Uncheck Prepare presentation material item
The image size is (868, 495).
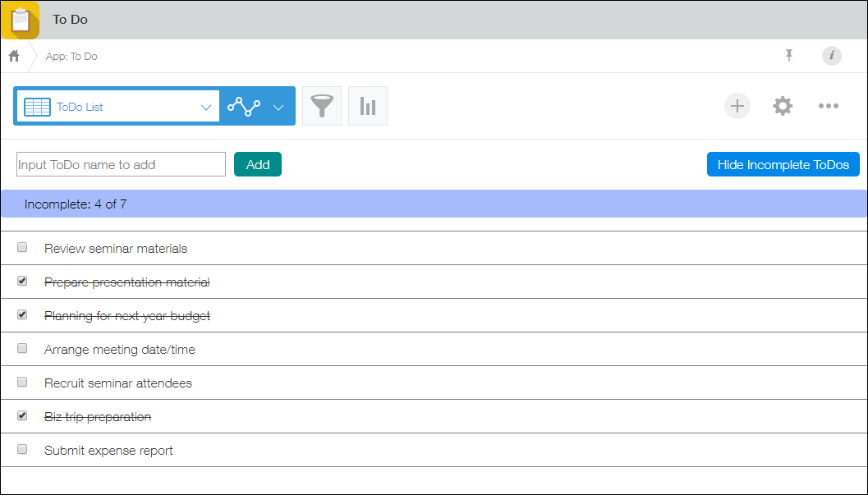click(x=21, y=281)
